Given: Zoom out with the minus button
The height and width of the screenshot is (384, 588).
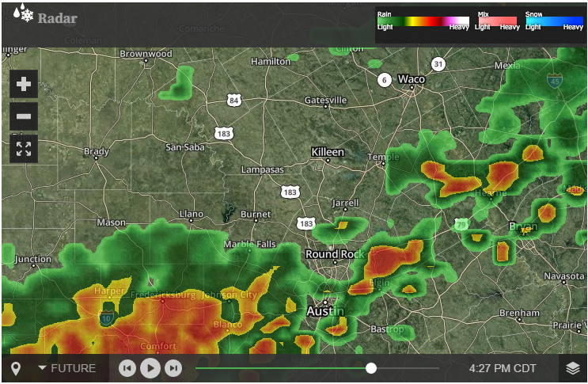Looking at the screenshot, I should (24, 116).
